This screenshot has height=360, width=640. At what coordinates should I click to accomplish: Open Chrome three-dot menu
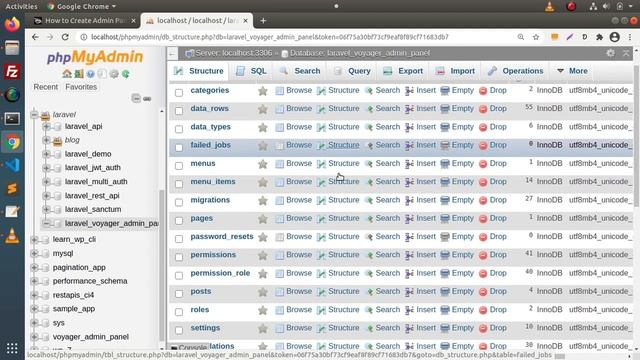click(x=630, y=37)
